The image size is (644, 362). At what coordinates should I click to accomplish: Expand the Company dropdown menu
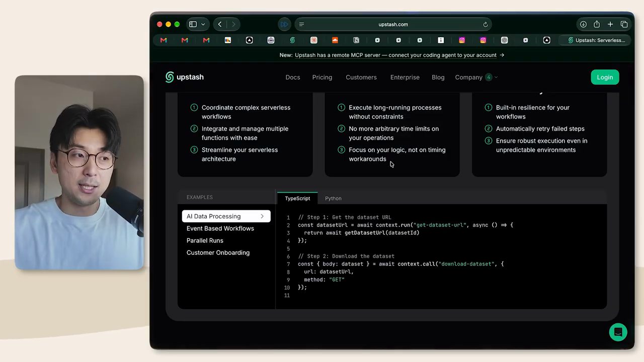click(x=476, y=77)
